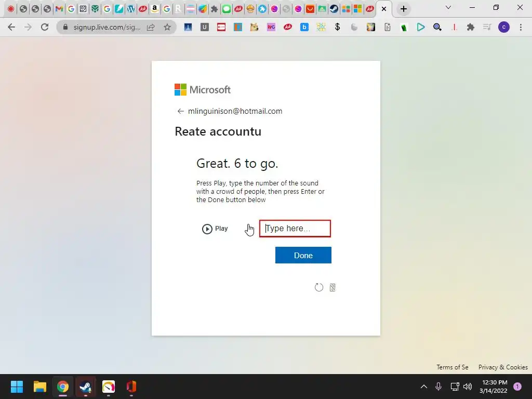Screen dimensions: 532x399
Task: Open the Chrome three-dot menu
Action: 521,27
